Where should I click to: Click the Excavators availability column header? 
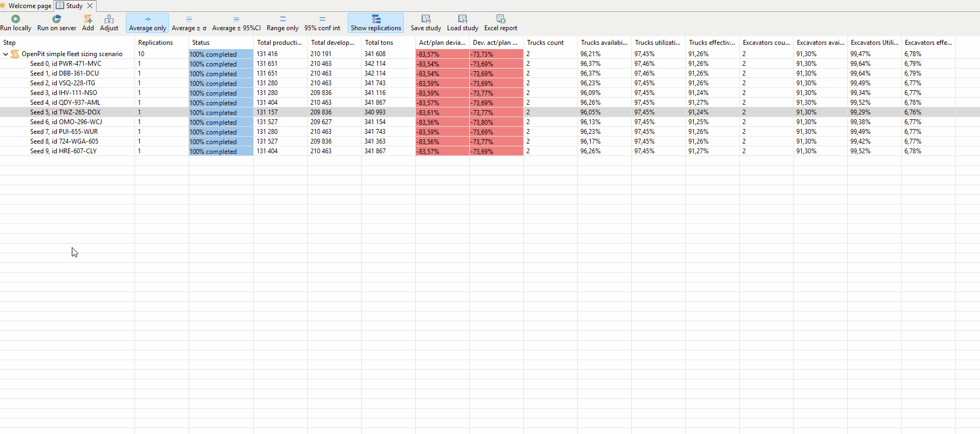(820, 43)
